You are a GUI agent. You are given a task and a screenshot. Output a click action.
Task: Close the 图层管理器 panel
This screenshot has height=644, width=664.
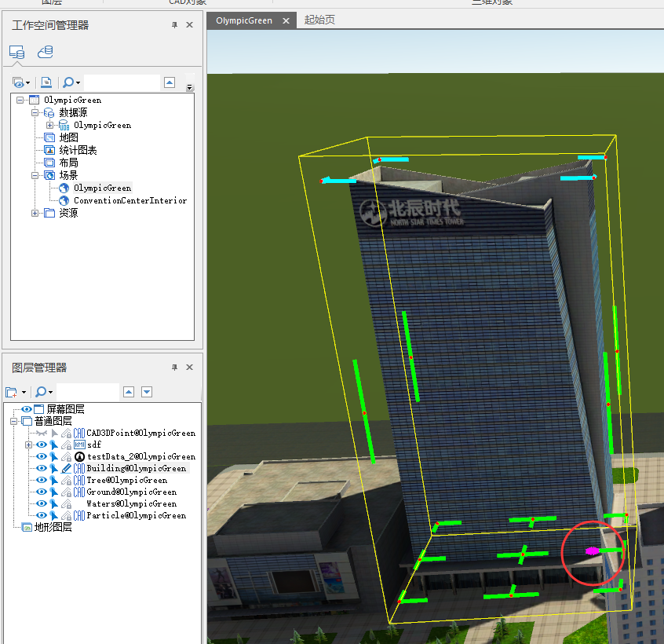click(190, 368)
